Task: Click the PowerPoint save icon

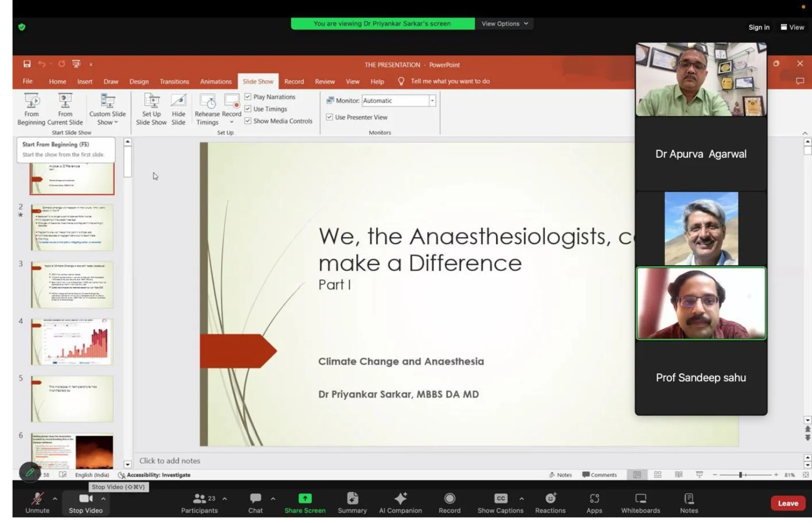Action: (x=27, y=64)
